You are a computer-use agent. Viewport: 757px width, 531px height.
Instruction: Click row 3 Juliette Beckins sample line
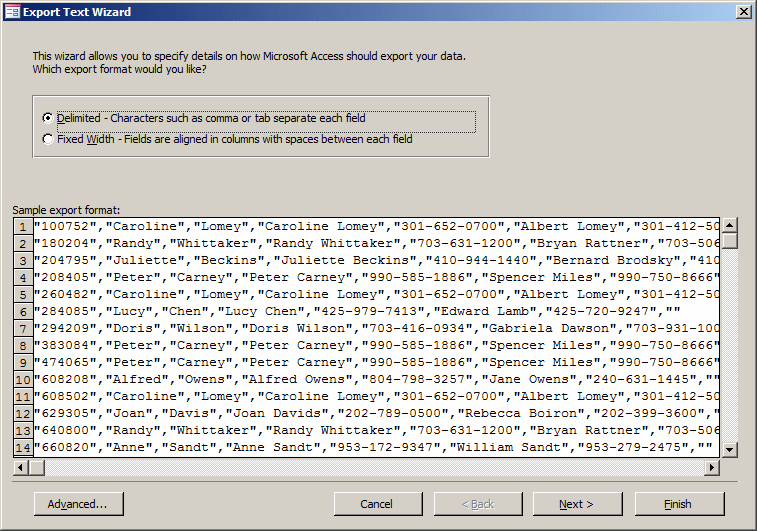tap(376, 261)
